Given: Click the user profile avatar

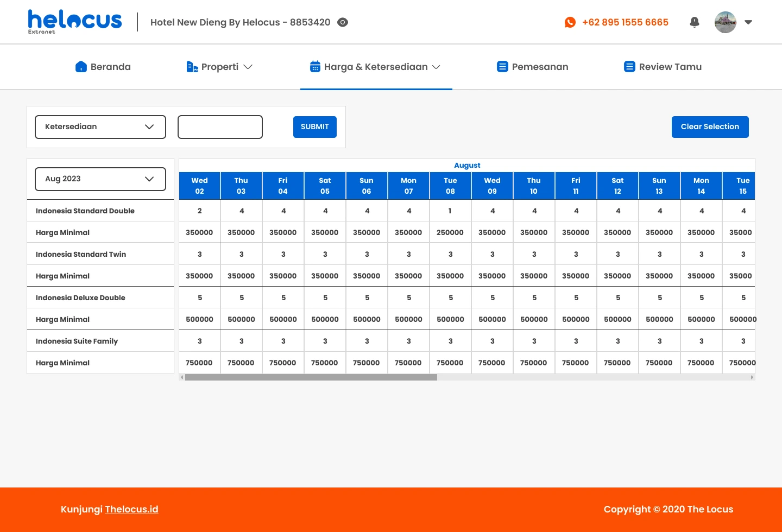Looking at the screenshot, I should point(725,22).
